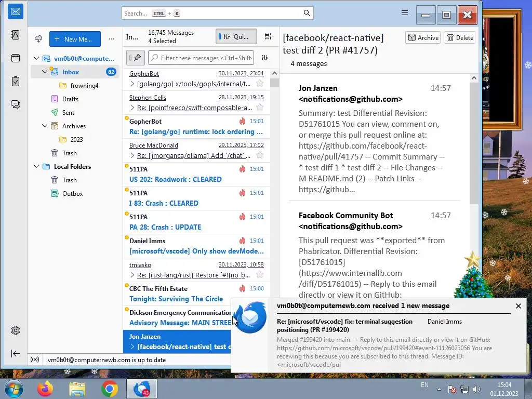Expand the Jon Janzen react-native thread

pos(132,347)
